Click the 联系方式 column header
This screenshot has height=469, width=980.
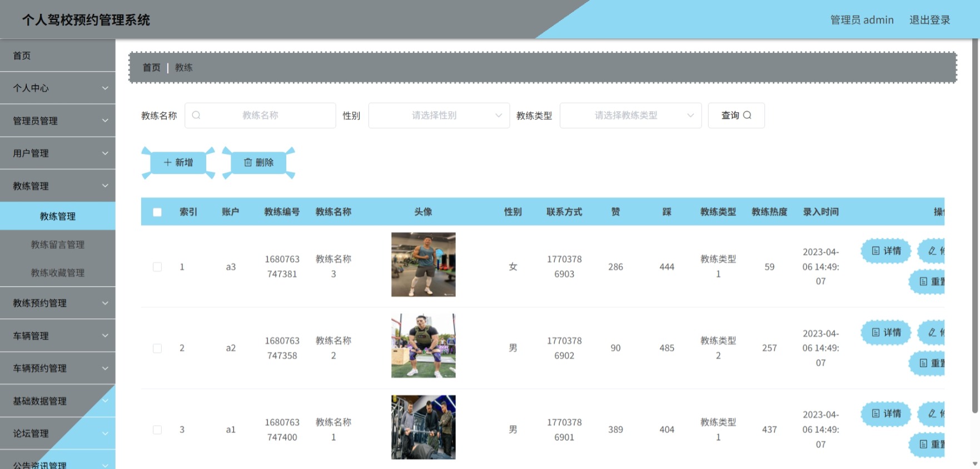coord(564,212)
